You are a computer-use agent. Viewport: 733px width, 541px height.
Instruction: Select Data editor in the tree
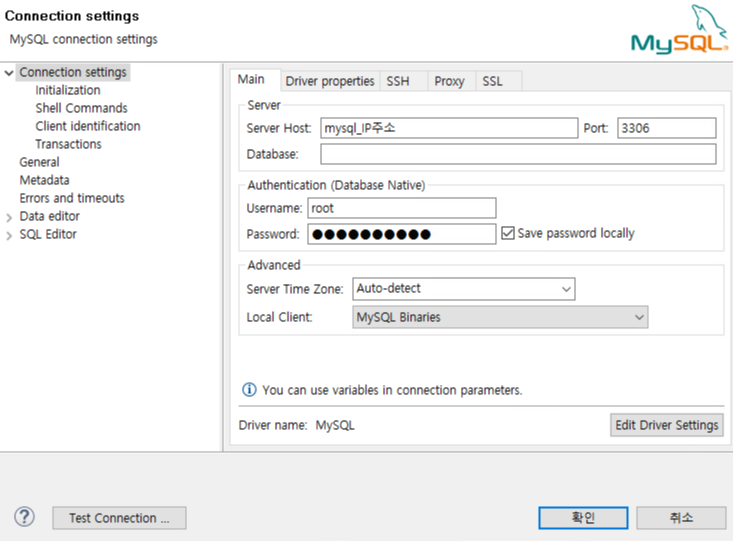coord(50,216)
